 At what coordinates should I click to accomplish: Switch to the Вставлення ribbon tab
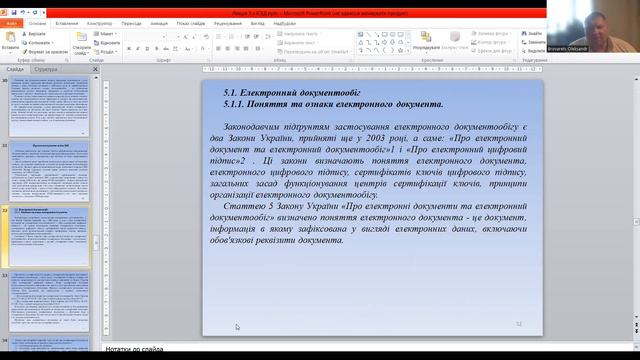[x=67, y=23]
